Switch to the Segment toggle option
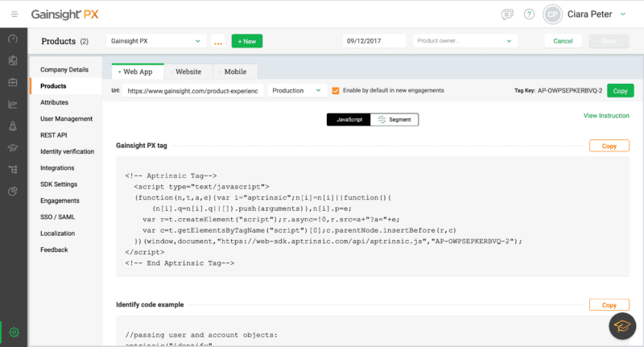The image size is (644, 347). tap(394, 119)
